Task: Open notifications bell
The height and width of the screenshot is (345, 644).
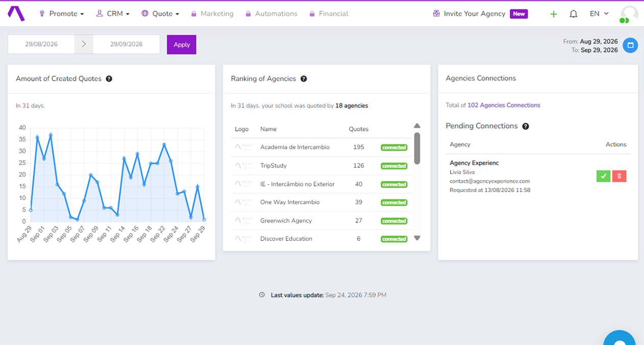Action: tap(574, 14)
